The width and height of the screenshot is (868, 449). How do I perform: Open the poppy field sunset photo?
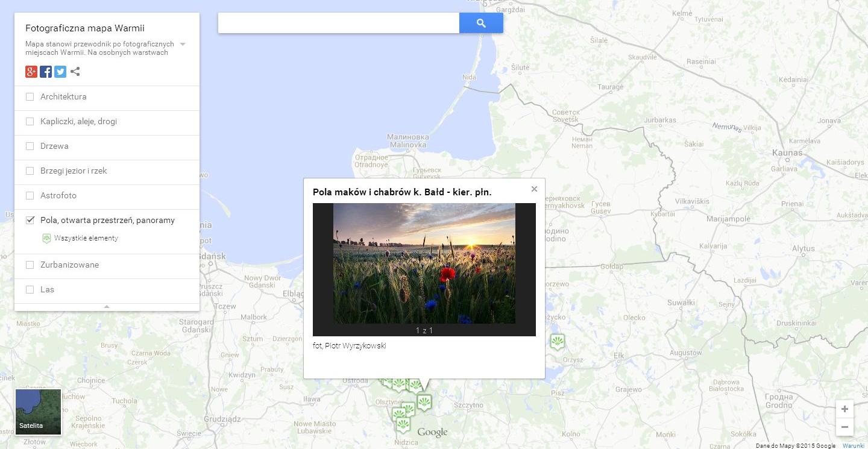tap(424, 263)
